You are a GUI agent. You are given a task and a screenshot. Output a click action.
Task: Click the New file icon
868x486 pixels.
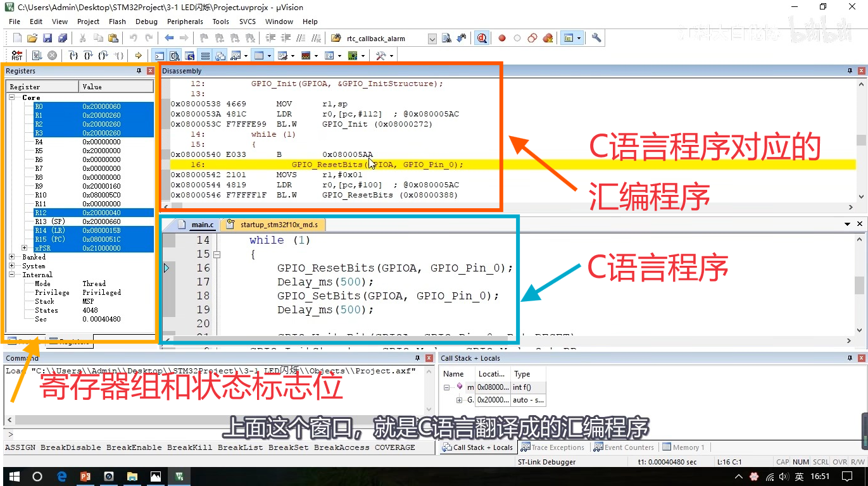[17, 38]
